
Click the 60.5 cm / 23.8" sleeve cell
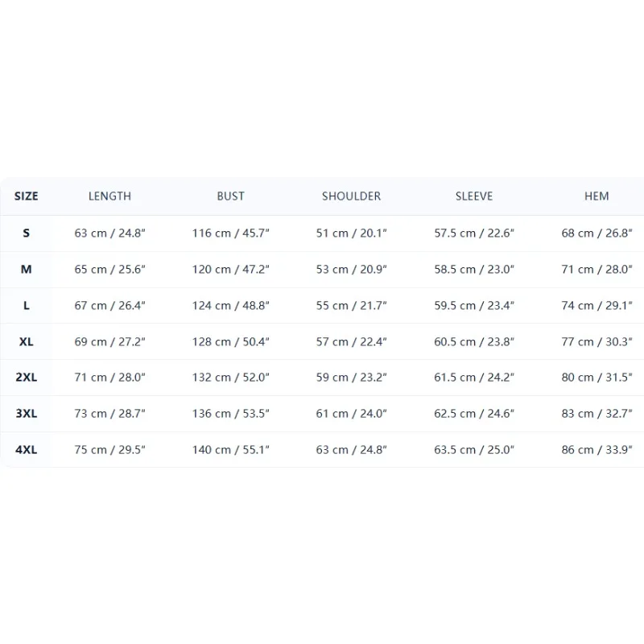pos(474,341)
